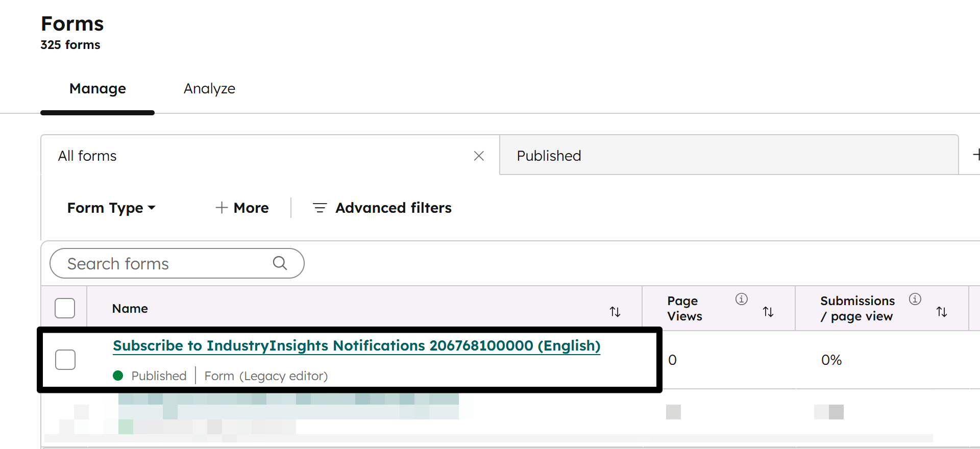Click inside the Search forms field
Viewport: 980px width, 449px height.
153,263
